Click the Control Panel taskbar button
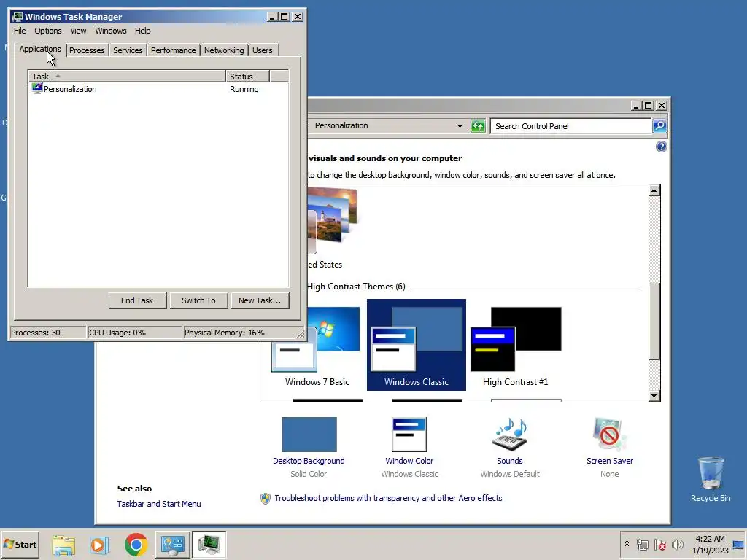 click(x=172, y=545)
